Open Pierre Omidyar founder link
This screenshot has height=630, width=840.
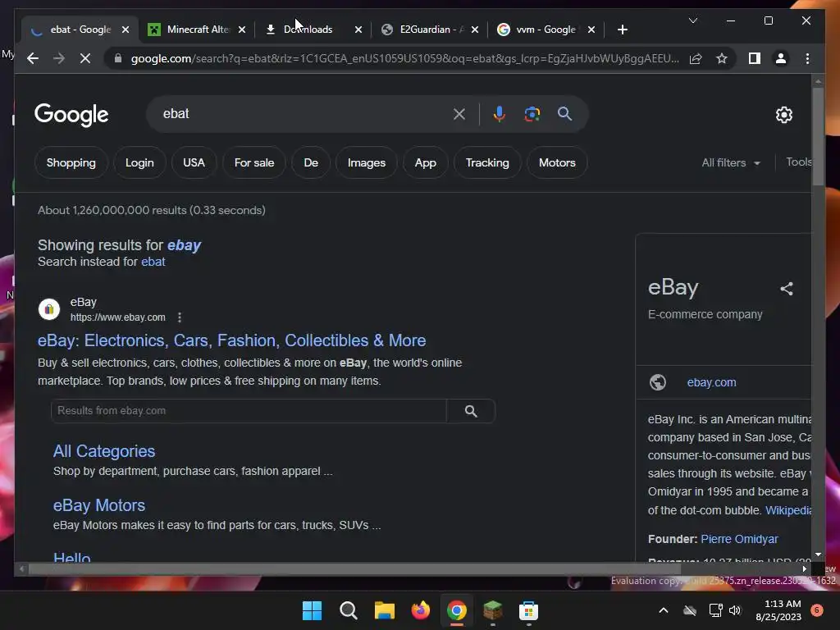point(739,540)
